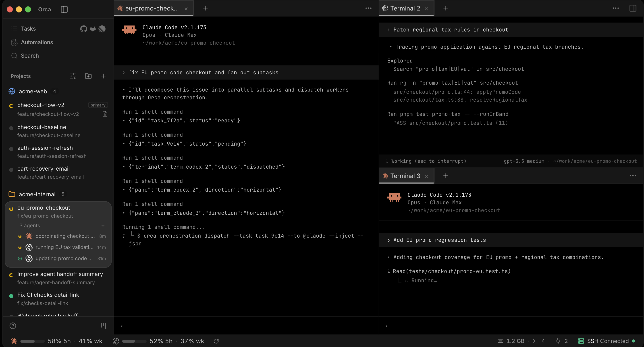Open more options for Terminal 3 pane
Viewport: 644px width, 347px height.
pyautogui.click(x=633, y=176)
